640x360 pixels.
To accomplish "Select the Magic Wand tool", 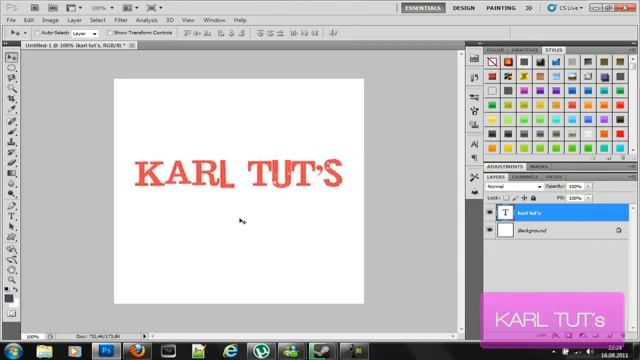I will click(x=11, y=88).
